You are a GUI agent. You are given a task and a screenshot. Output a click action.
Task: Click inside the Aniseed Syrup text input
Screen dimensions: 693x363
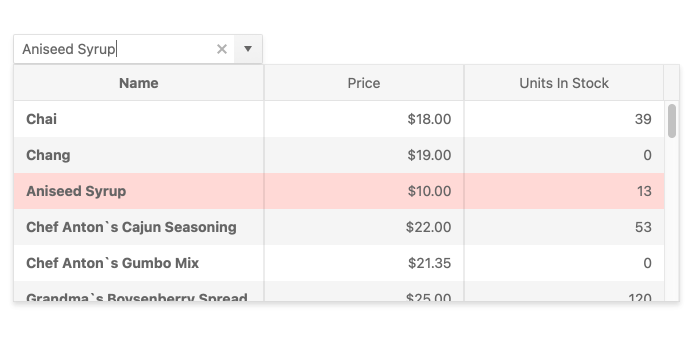(x=114, y=49)
